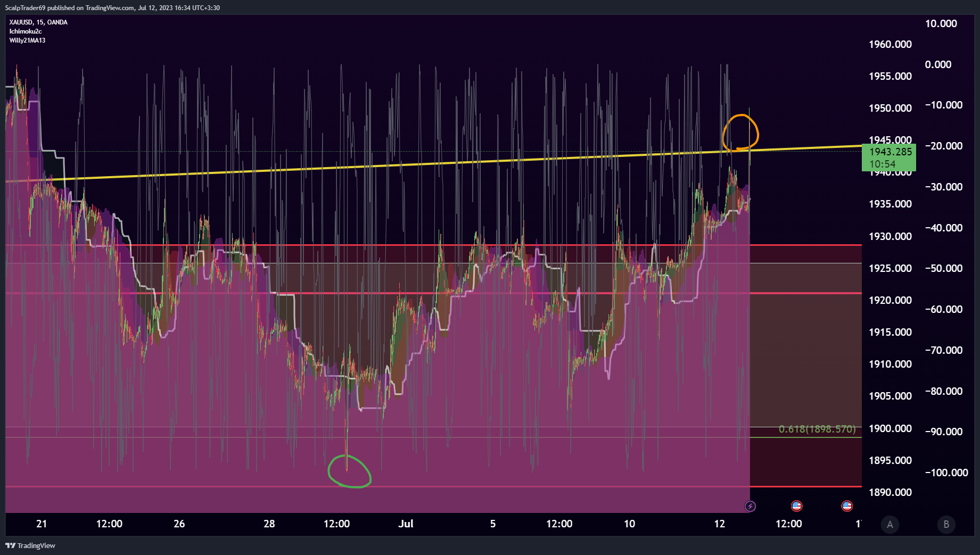Open the first US flag economic event

click(x=796, y=506)
